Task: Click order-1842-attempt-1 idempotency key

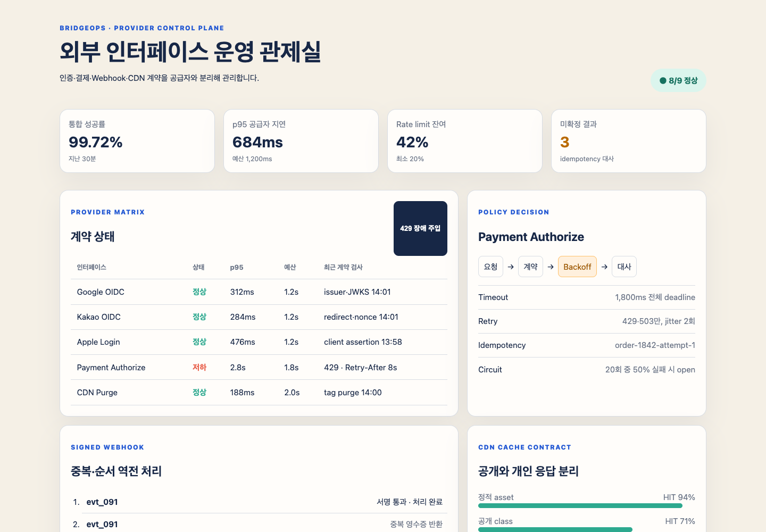Action: [655, 345]
